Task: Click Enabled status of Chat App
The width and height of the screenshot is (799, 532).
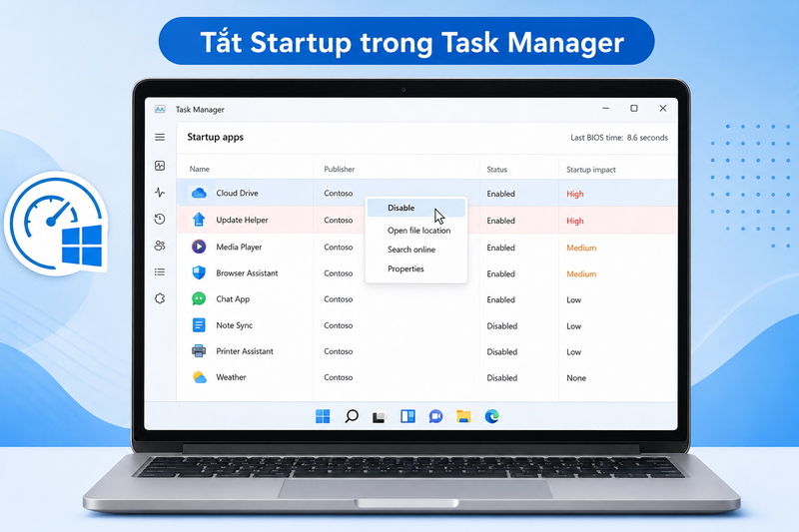Action: pos(501,299)
